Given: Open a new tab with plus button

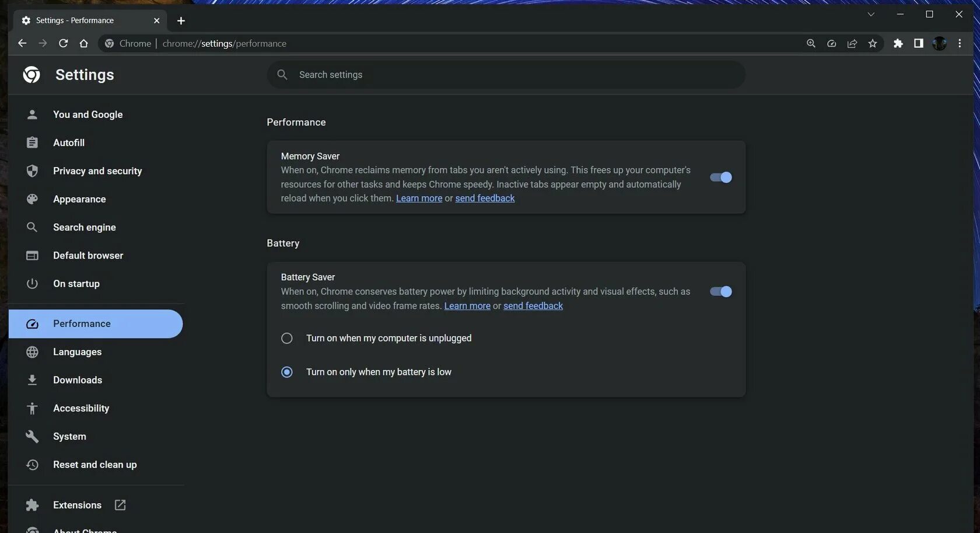Looking at the screenshot, I should tap(181, 20).
